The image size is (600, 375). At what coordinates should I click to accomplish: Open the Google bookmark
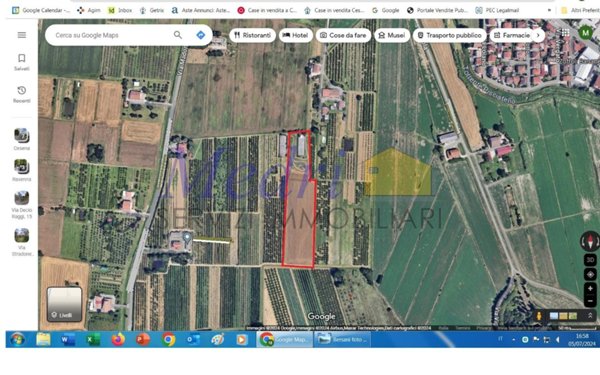click(385, 10)
